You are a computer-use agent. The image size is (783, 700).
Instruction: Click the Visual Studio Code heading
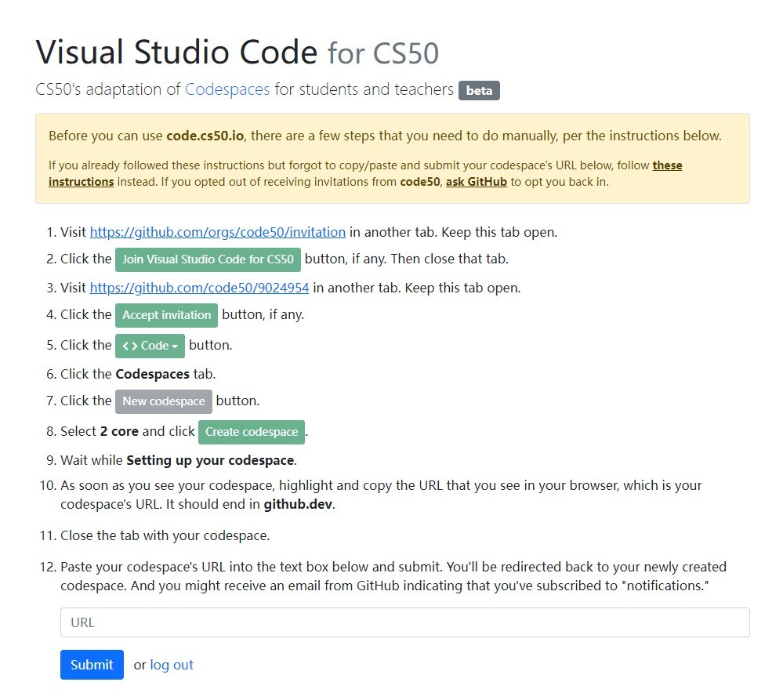point(176,52)
